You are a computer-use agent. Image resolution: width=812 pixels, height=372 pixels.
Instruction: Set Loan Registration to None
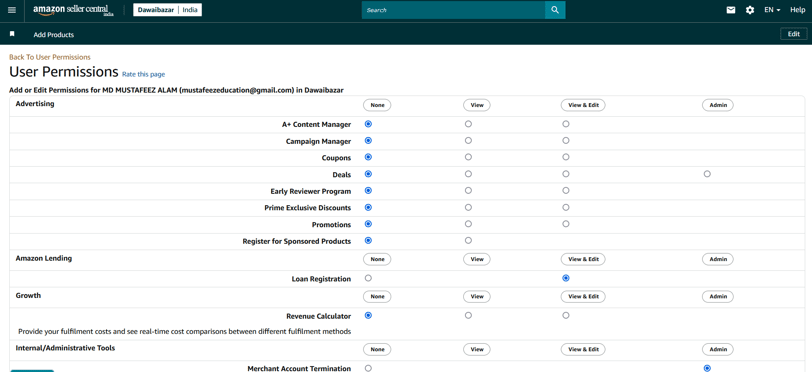[368, 278]
